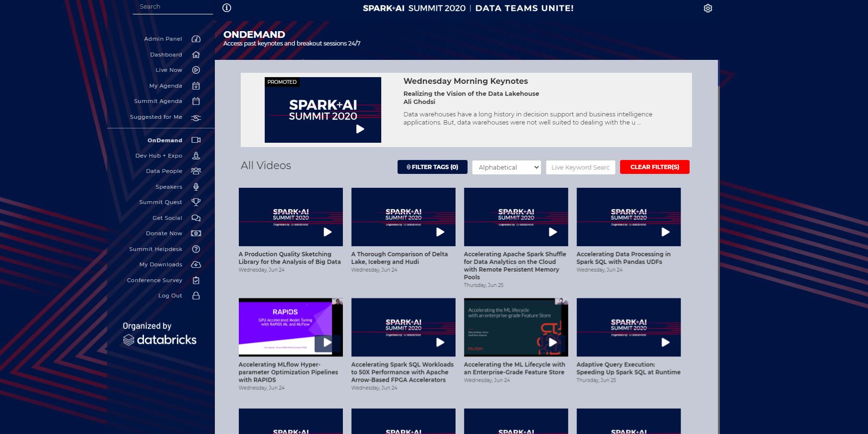
Task: Click the Speakers microphone icon
Action: pyautogui.click(x=196, y=187)
